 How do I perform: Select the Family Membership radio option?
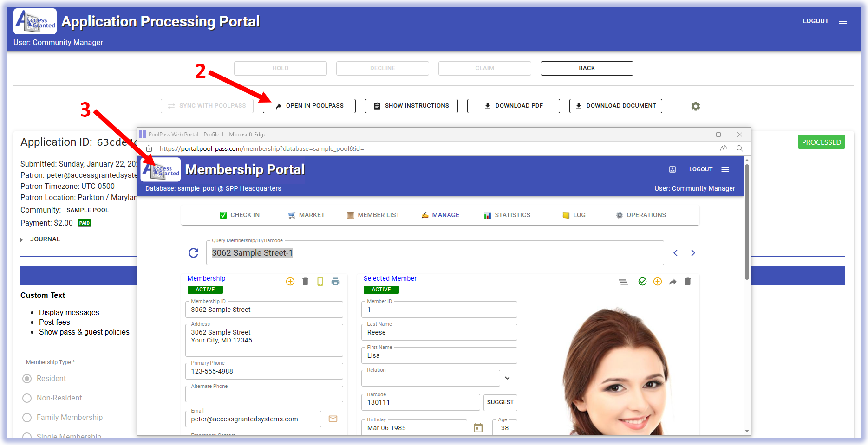tap(27, 418)
